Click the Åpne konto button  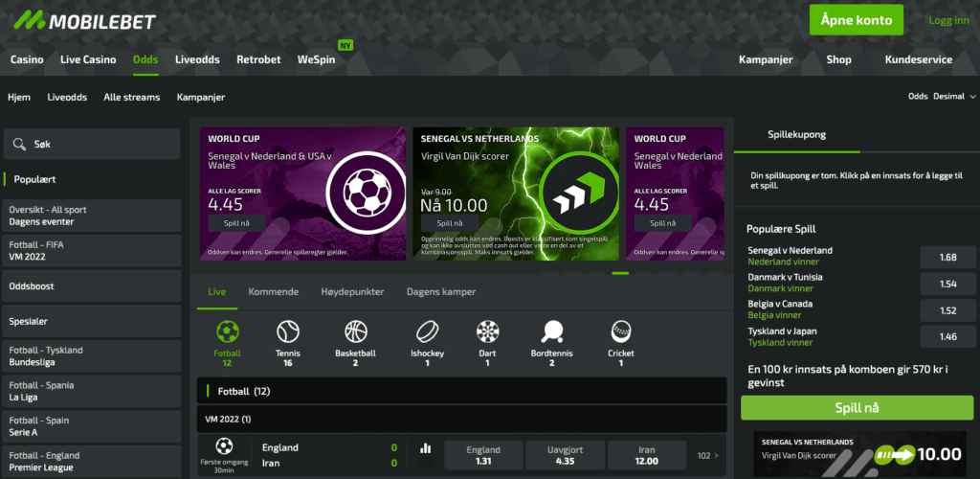pyautogui.click(x=857, y=20)
